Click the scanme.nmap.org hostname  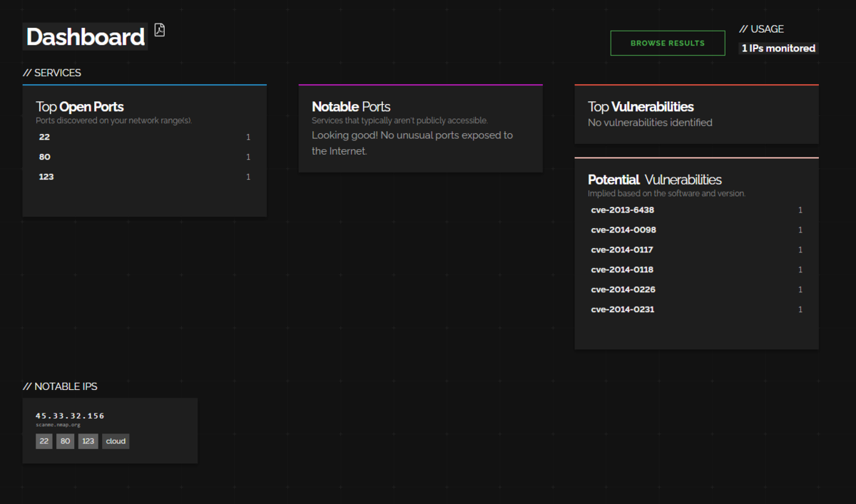tap(58, 425)
